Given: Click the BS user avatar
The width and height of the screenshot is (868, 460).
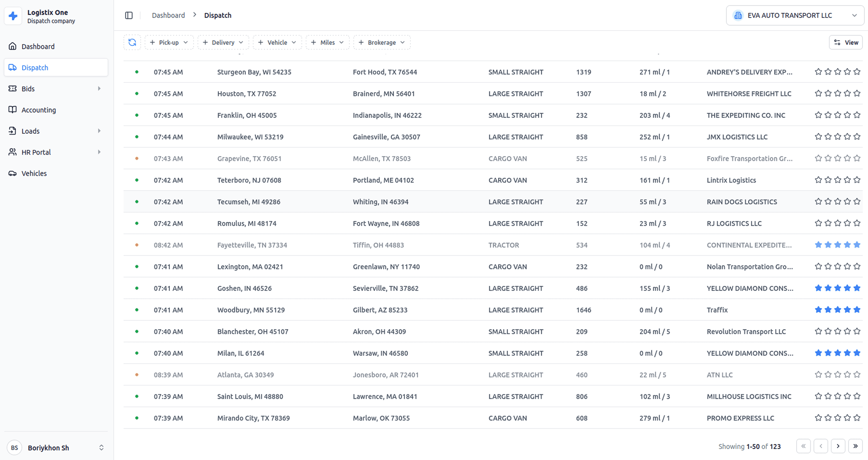Looking at the screenshot, I should [x=14, y=448].
